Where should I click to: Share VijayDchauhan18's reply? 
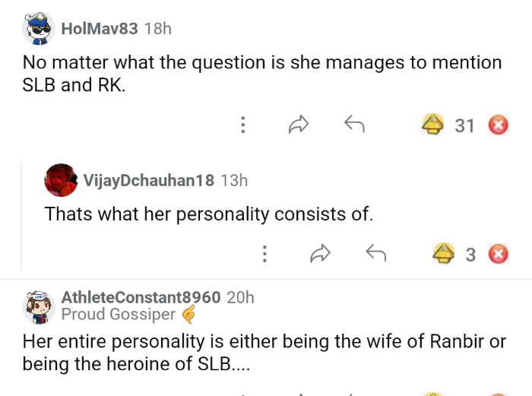coord(321,254)
